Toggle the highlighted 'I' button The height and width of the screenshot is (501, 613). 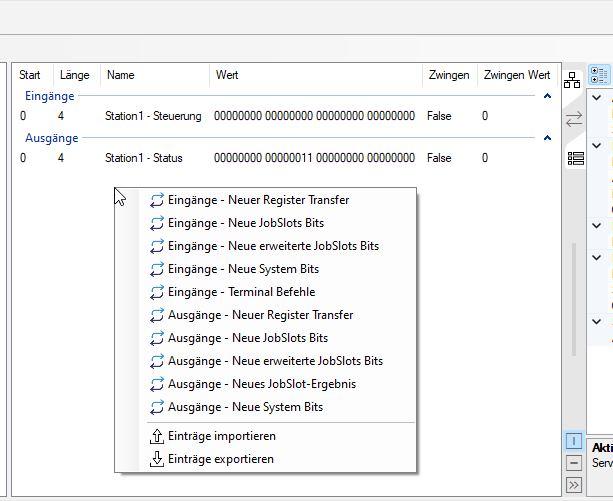573,441
